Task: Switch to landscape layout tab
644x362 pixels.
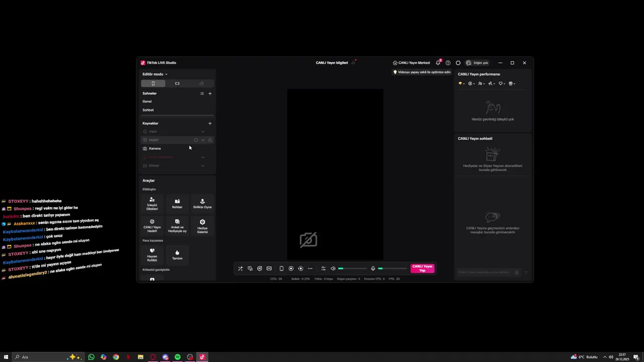Action: point(177,83)
